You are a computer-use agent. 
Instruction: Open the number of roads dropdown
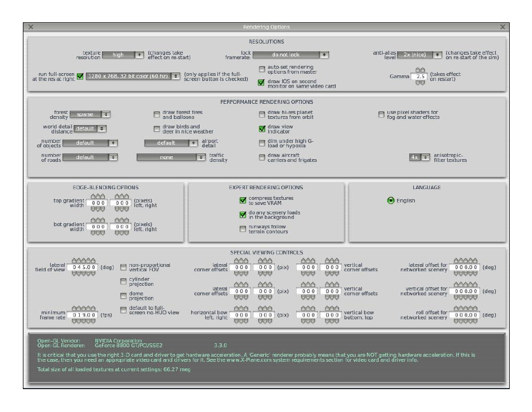click(x=90, y=157)
